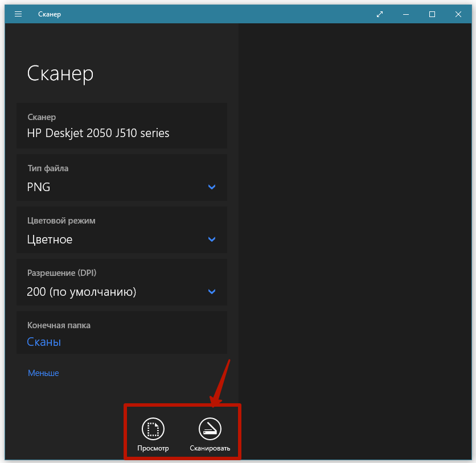This screenshot has width=476, height=463.
Task: Click the Сканировать scanner icon
Action: tap(210, 429)
